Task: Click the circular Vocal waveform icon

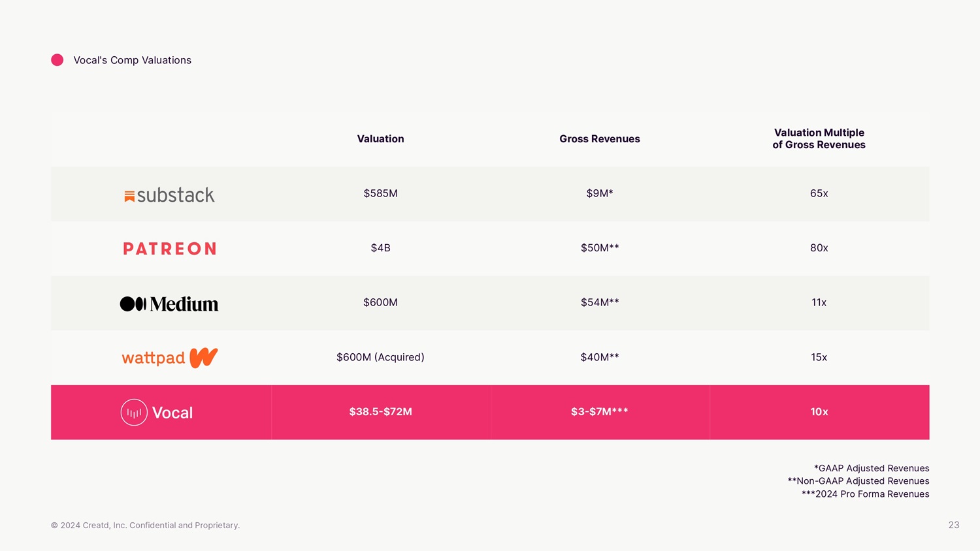Action: click(134, 413)
